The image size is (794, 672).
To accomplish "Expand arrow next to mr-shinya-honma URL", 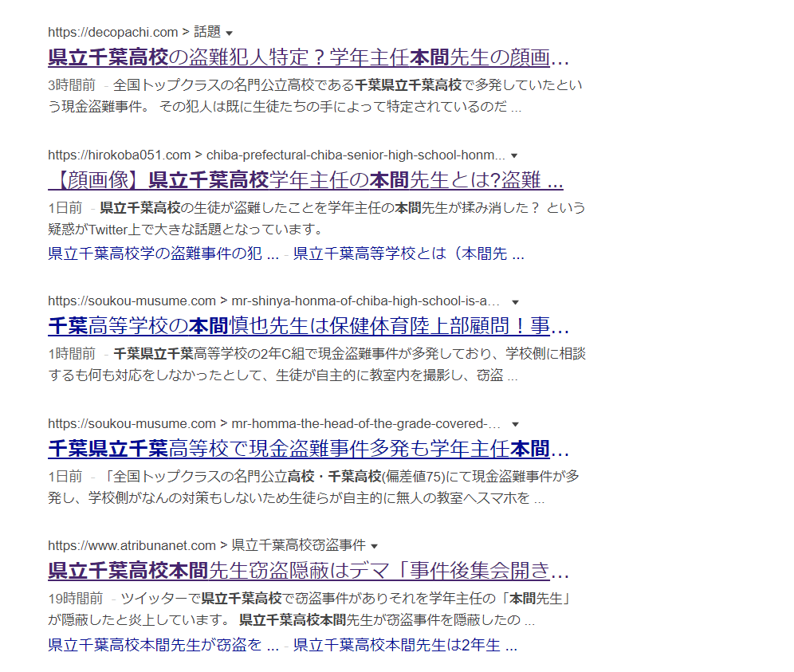I will point(515,302).
